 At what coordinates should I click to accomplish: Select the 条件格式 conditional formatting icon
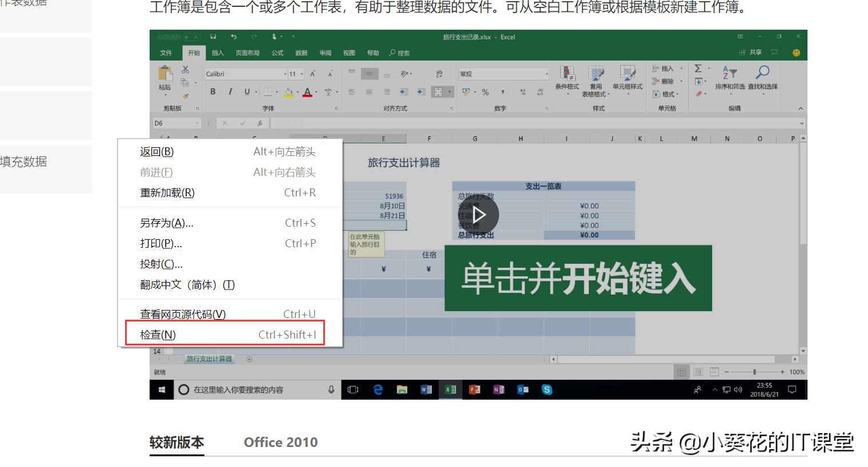click(568, 80)
